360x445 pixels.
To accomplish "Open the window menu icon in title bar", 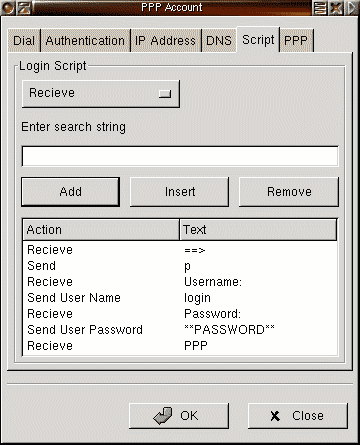I will (8, 8).
